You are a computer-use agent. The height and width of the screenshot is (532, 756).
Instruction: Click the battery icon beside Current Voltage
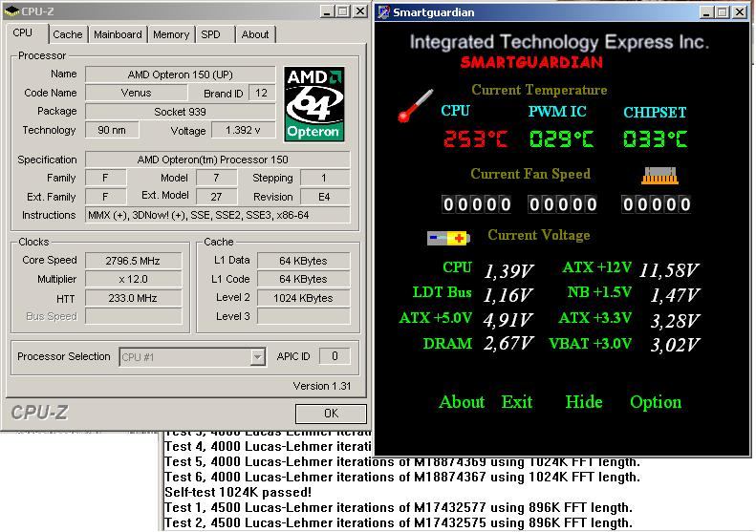pyautogui.click(x=448, y=238)
